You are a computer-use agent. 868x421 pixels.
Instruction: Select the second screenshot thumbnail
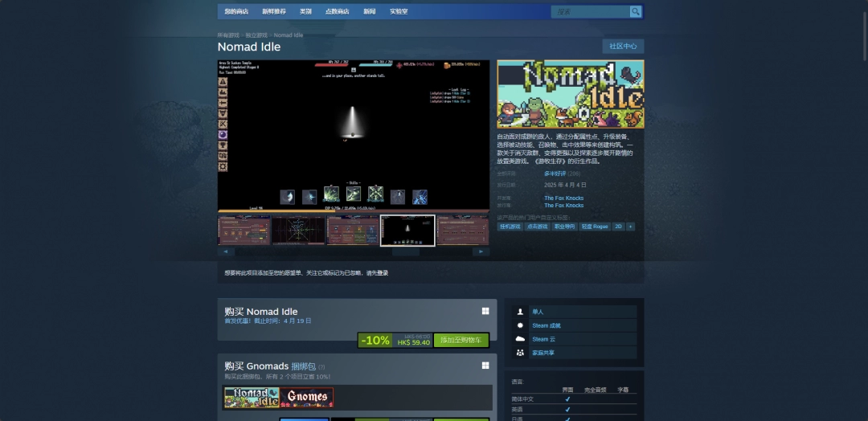coord(298,230)
